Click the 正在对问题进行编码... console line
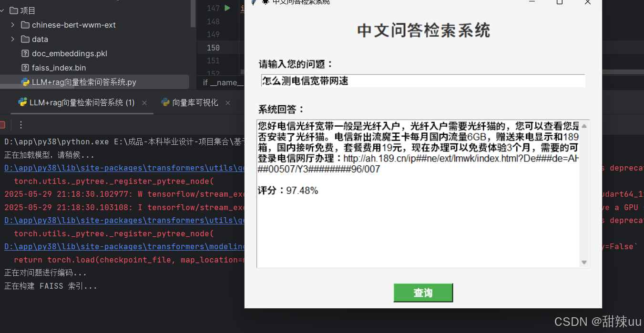Image resolution: width=644 pixels, height=333 pixels. point(46,273)
